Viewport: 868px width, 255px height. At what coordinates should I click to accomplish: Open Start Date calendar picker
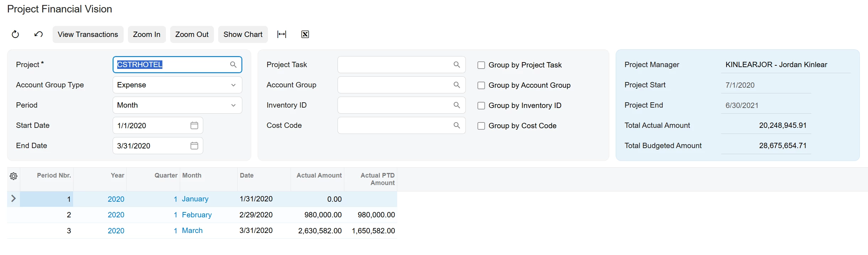pos(194,125)
